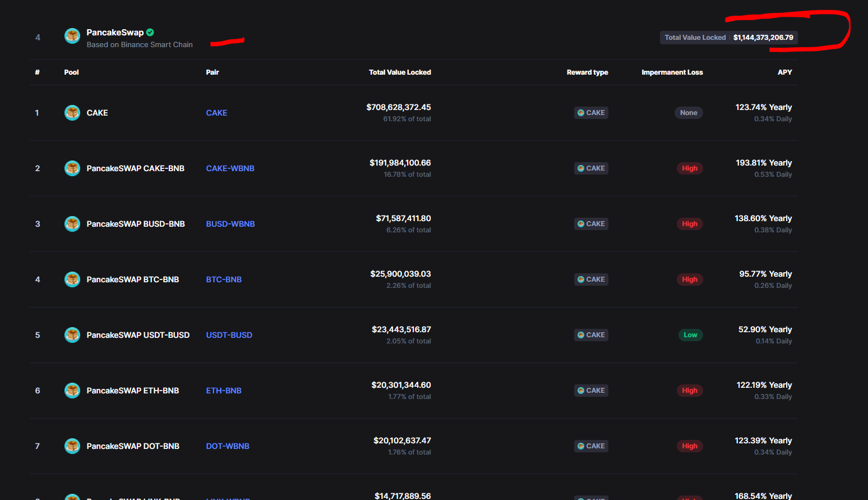Open the ETH-BNB pair link
The image size is (868, 500).
click(x=224, y=391)
